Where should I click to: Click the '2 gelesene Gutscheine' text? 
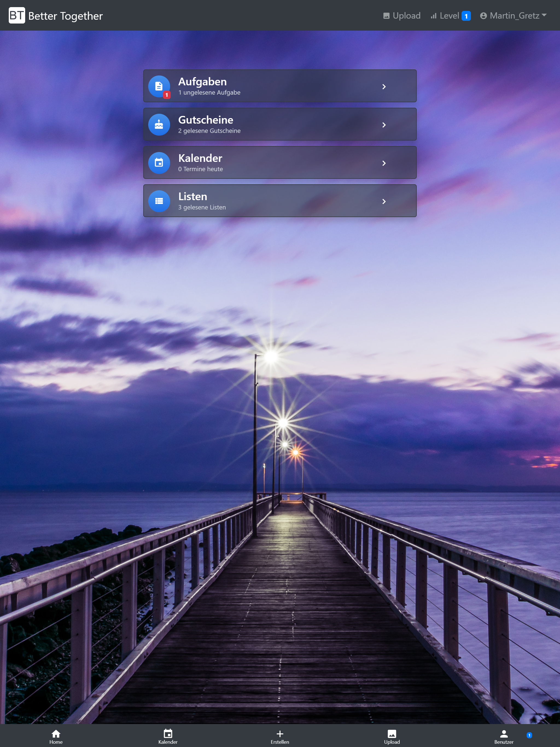[209, 131]
